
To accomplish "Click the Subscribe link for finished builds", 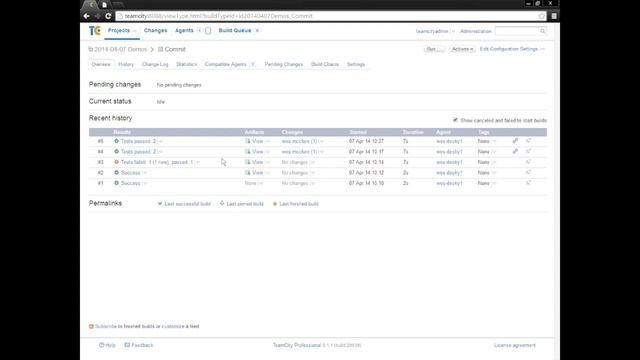I will coord(106,326).
